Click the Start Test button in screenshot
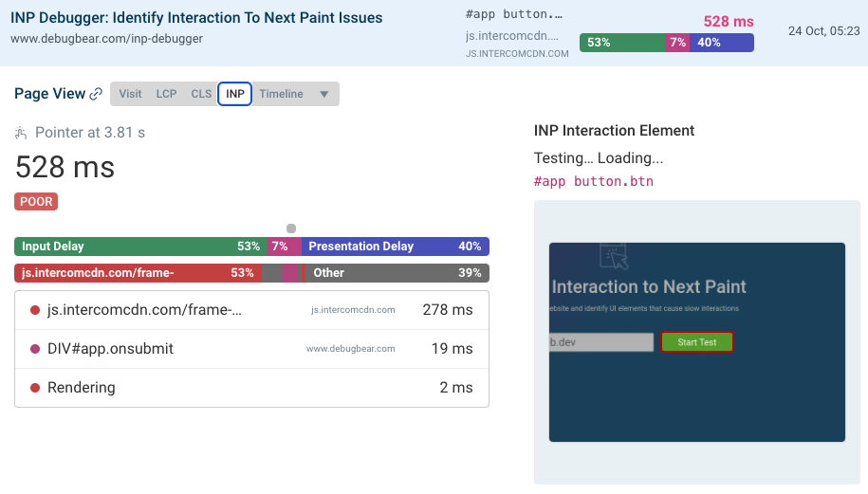Screen dimensions: 868x494 coord(697,342)
